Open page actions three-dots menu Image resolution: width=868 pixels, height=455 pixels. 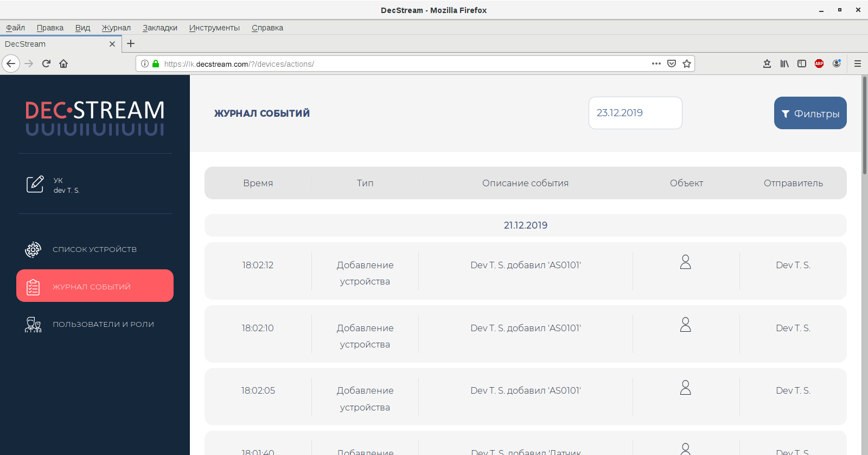tap(656, 64)
